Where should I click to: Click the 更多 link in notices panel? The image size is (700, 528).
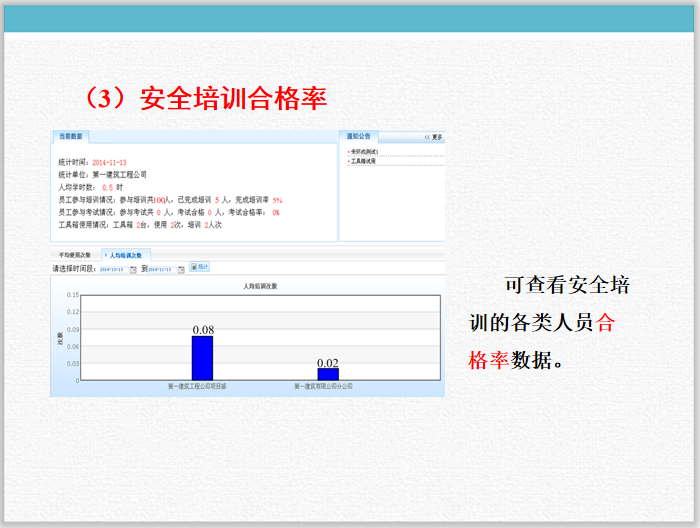coord(437,137)
